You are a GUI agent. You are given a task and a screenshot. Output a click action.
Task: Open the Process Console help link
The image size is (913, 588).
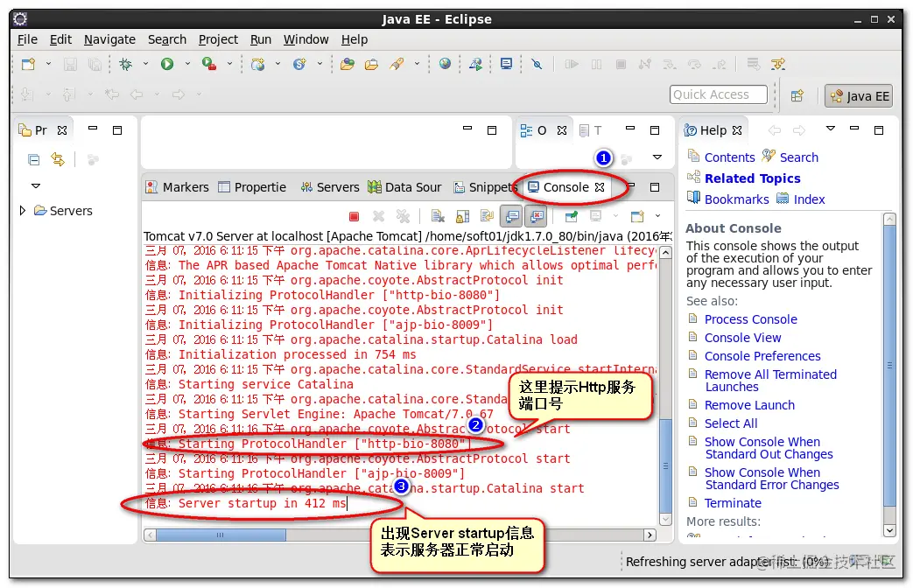750,319
